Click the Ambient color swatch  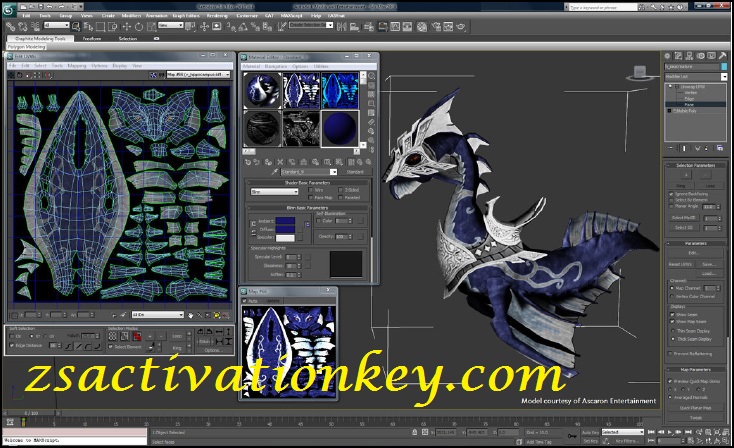tap(285, 220)
